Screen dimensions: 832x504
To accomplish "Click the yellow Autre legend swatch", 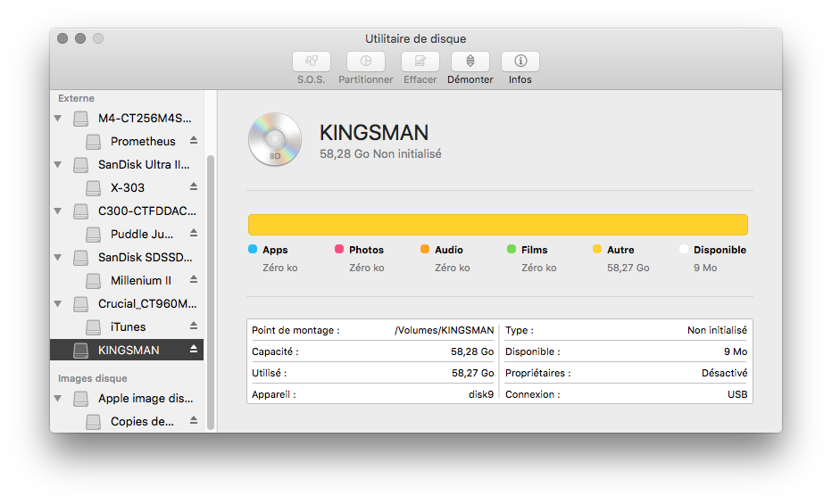I will pos(597,249).
